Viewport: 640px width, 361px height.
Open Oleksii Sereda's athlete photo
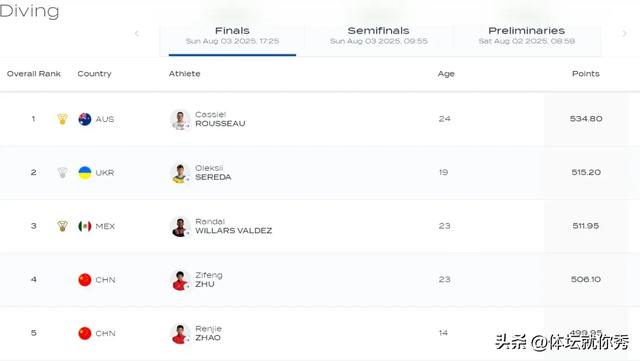[180, 173]
